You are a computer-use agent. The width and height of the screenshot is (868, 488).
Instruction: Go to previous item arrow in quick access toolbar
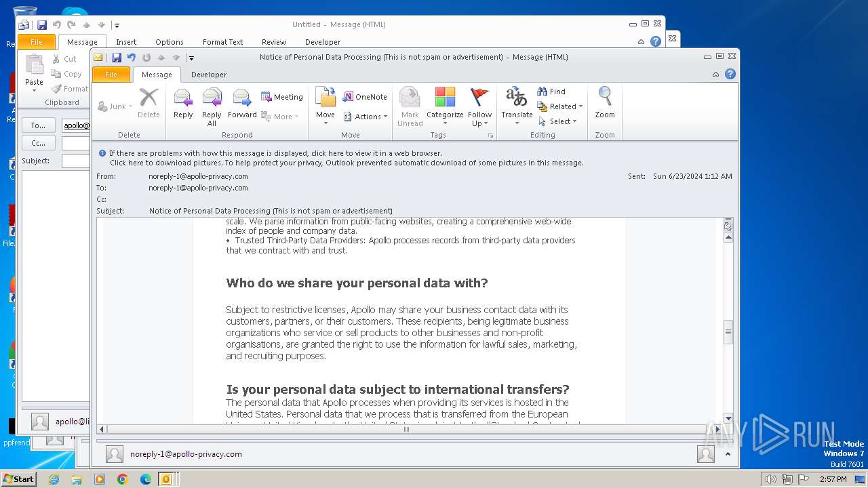tap(161, 58)
